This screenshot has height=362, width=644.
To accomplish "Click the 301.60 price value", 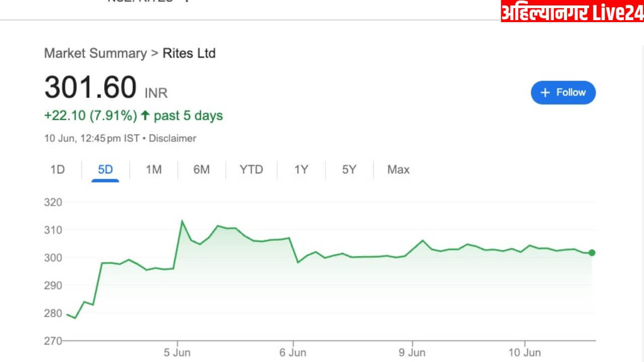I will pos(91,87).
